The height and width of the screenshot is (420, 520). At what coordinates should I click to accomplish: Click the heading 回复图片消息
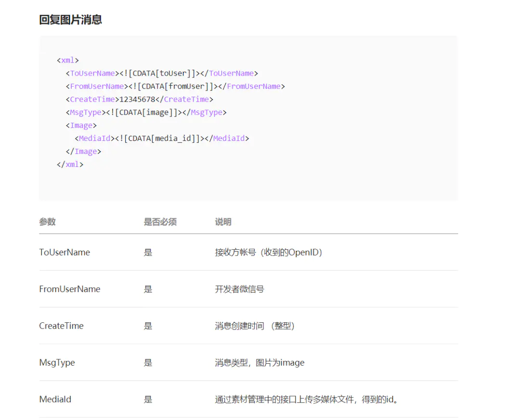(x=70, y=20)
